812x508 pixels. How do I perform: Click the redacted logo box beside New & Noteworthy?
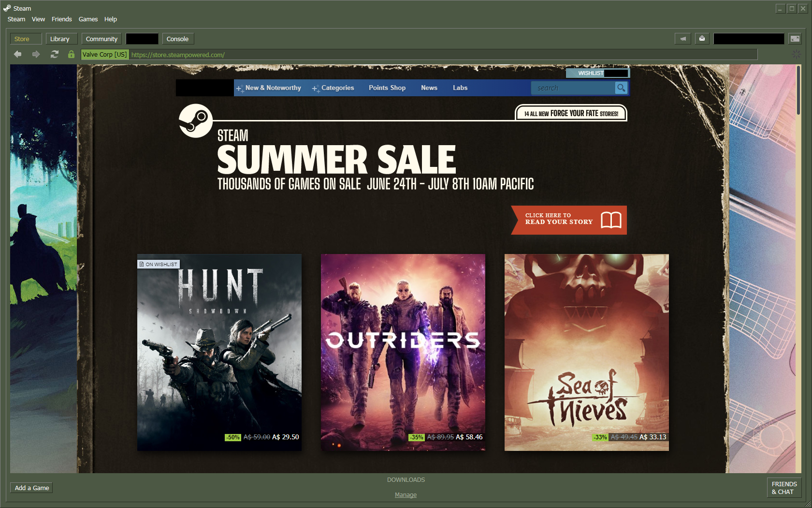pos(205,88)
